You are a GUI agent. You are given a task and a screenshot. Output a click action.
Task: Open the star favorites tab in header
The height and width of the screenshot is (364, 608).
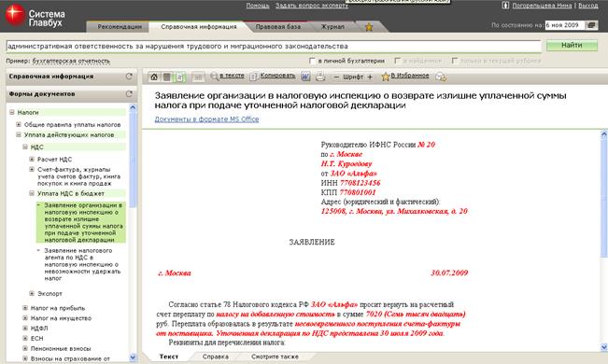click(x=369, y=27)
